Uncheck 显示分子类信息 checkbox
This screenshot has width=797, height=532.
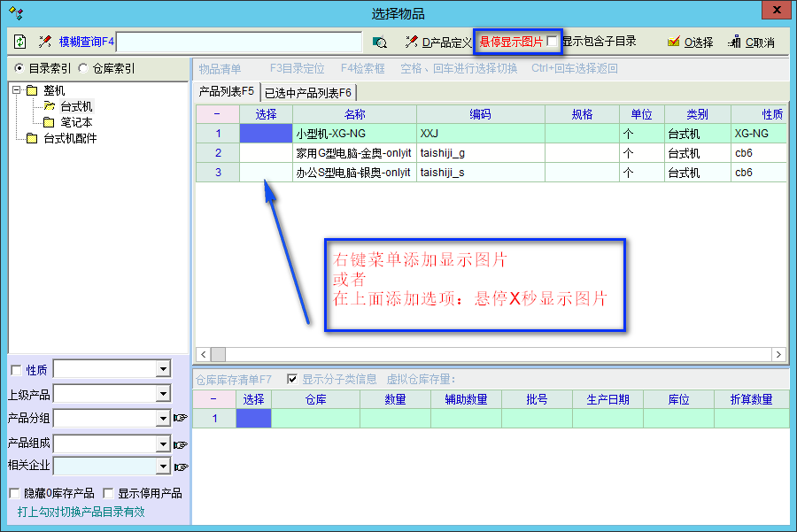click(292, 379)
